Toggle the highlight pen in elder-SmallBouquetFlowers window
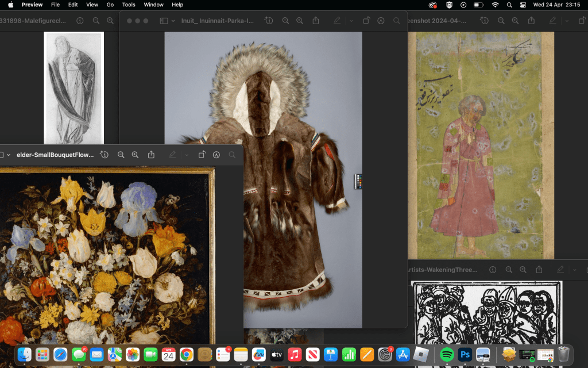This screenshot has height=368, width=588. [172, 155]
